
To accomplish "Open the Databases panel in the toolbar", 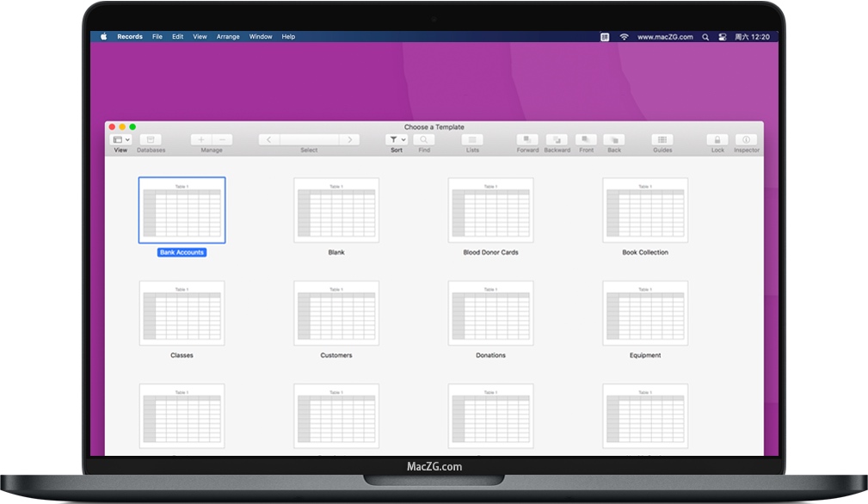I will point(151,139).
